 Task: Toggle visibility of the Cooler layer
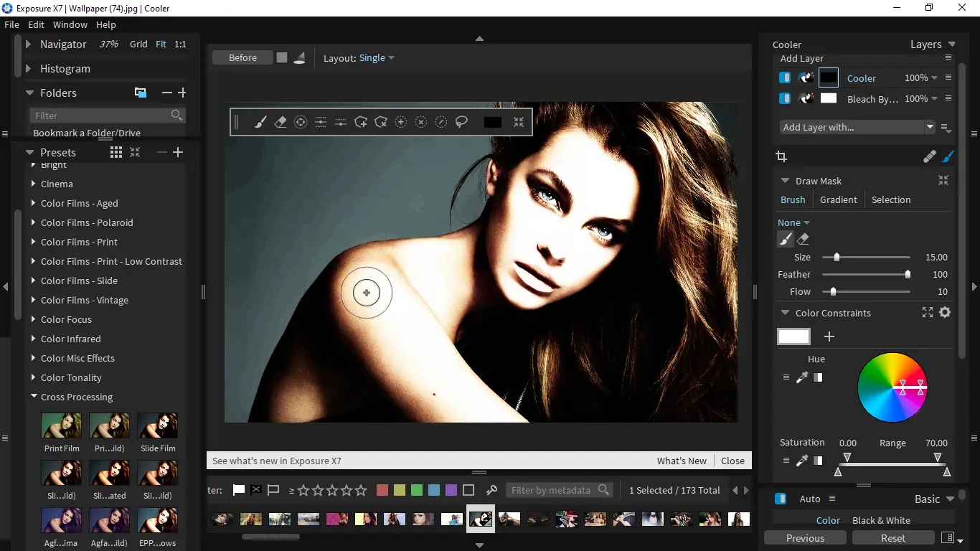point(784,78)
